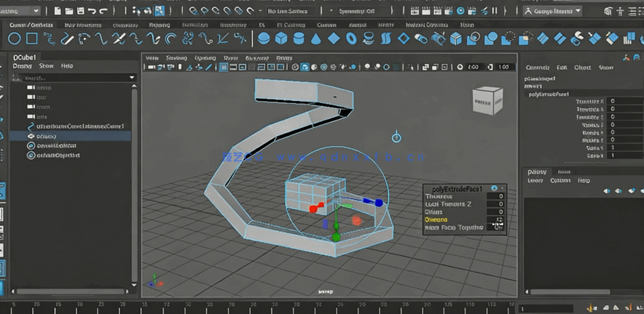
Task: Switch to the Curves / Surfaces shelf tab
Action: pyautogui.click(x=31, y=25)
